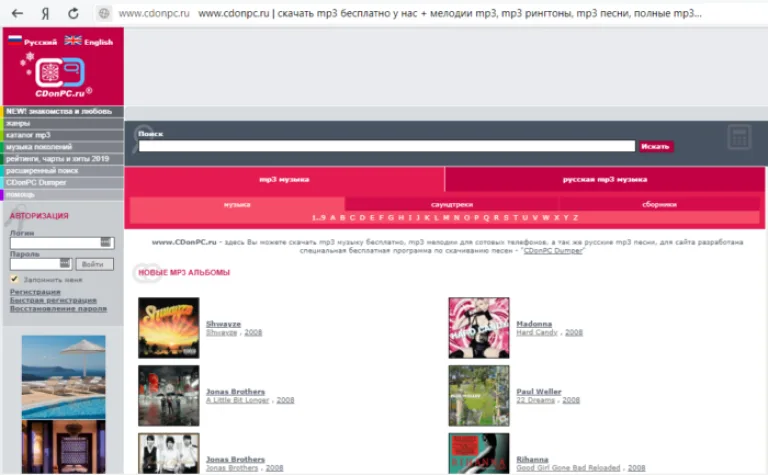
Task: Open the 2008 year link beside Hard Candy
Action: point(574,332)
